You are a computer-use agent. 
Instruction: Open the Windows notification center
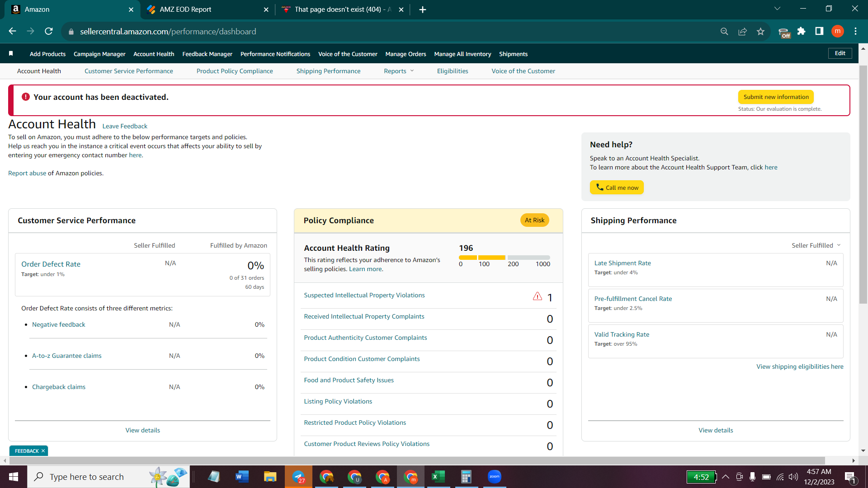tap(850, 477)
